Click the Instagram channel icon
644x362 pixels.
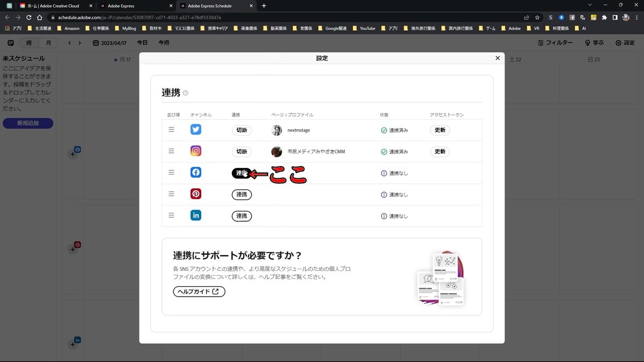196,151
